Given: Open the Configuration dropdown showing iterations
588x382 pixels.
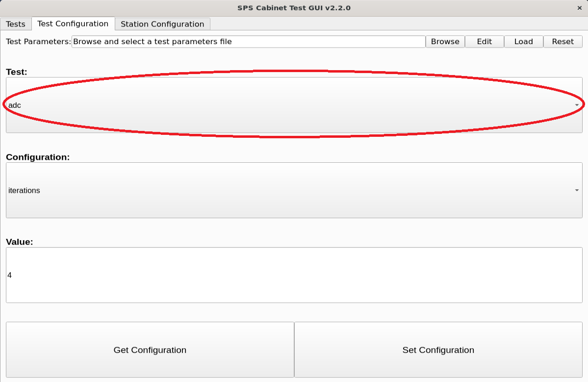Looking at the screenshot, I should point(294,190).
